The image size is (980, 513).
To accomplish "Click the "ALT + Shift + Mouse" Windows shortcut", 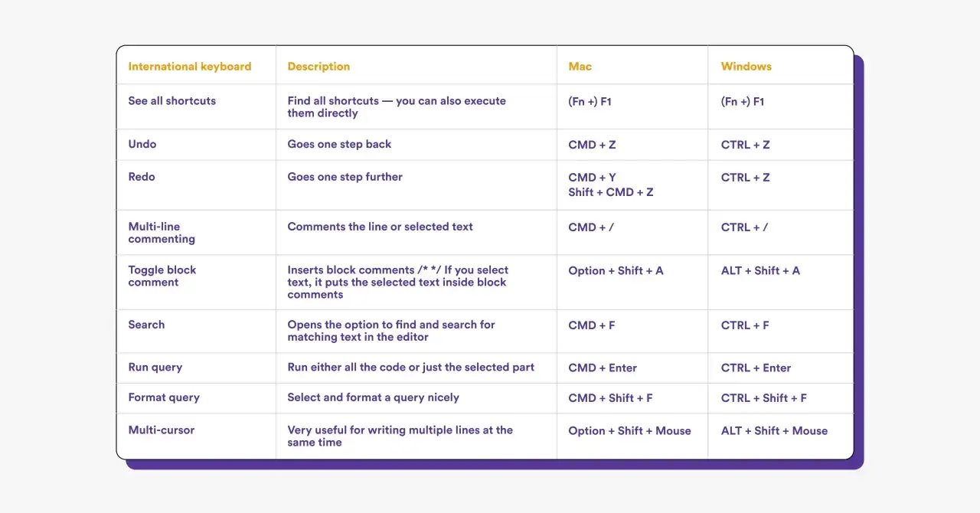I will [774, 431].
